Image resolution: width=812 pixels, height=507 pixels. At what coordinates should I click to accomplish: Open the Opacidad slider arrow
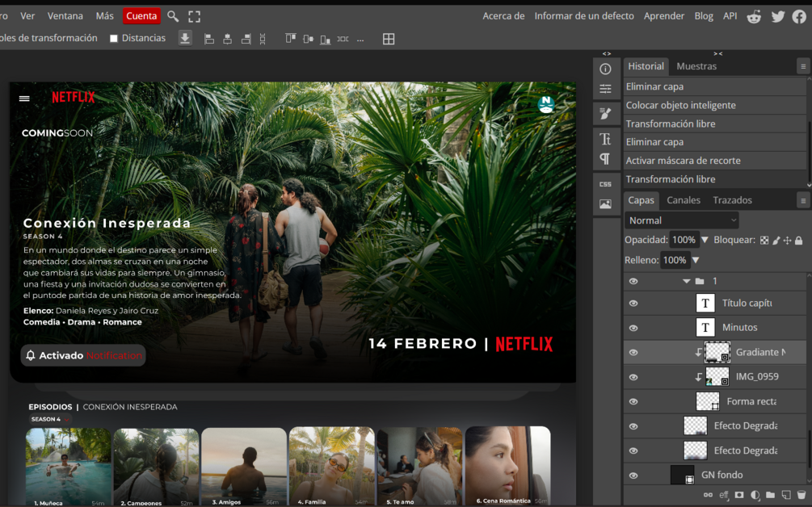pyautogui.click(x=705, y=240)
